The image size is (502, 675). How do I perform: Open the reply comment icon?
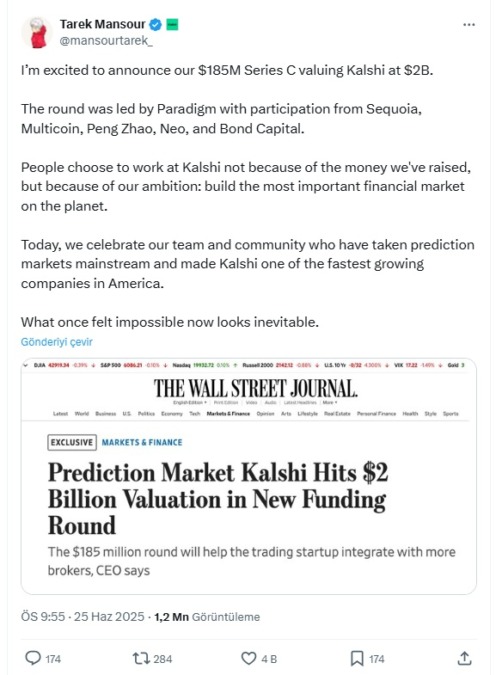pyautogui.click(x=33, y=658)
